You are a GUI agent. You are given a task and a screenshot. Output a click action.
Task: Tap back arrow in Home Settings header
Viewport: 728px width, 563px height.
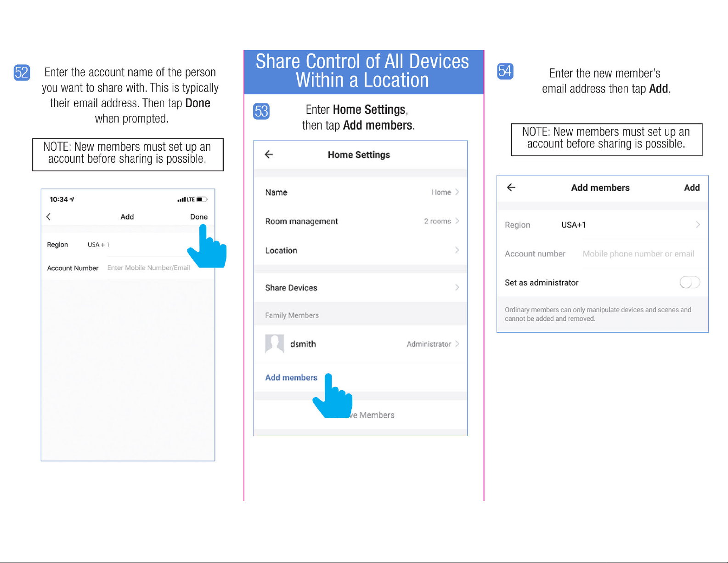pyautogui.click(x=269, y=154)
